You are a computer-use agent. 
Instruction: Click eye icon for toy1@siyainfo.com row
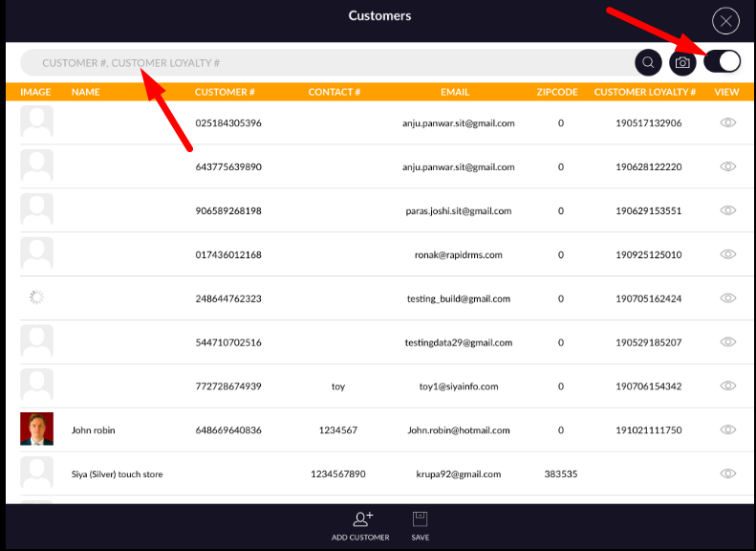point(727,386)
